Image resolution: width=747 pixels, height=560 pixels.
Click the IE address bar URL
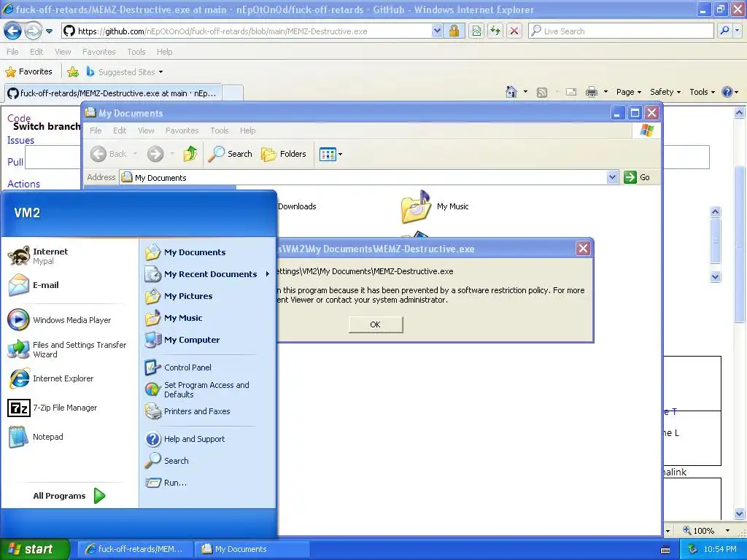[x=222, y=31]
